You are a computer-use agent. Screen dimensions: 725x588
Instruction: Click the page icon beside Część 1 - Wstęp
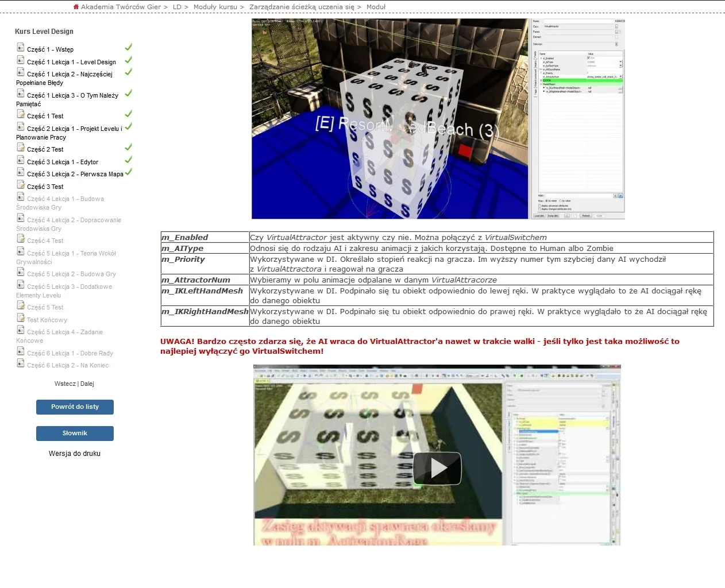(x=21, y=47)
